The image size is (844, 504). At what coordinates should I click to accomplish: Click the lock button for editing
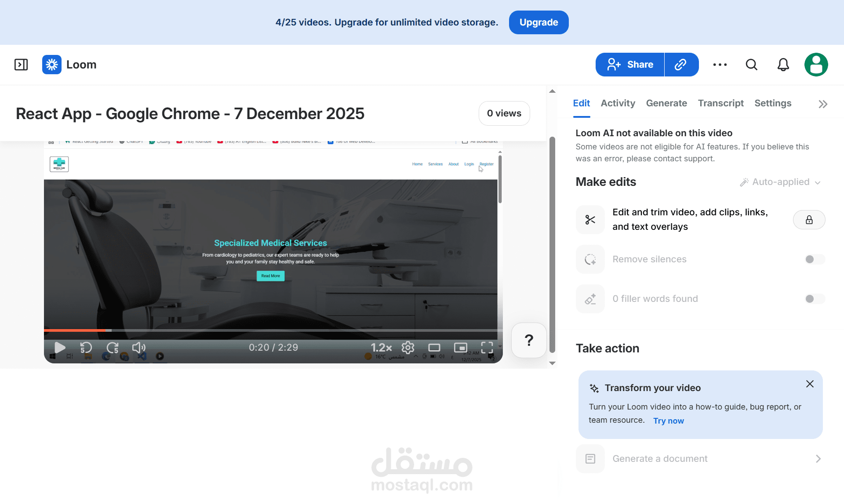pos(809,220)
